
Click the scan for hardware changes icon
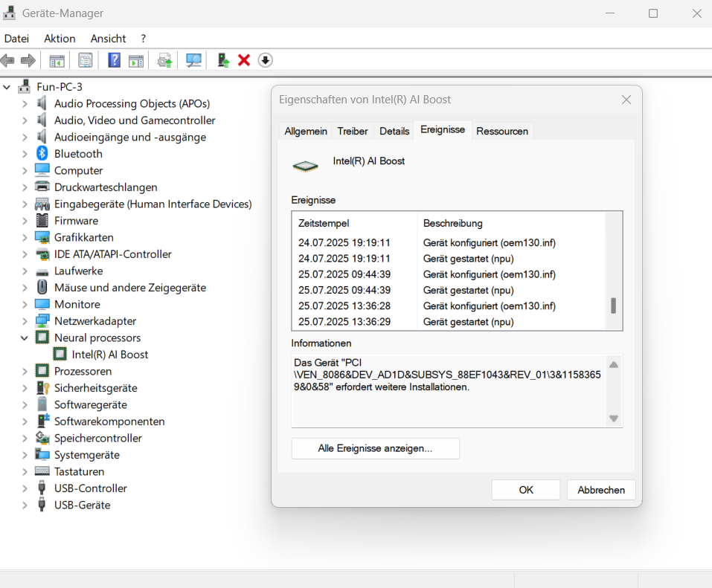pos(193,60)
